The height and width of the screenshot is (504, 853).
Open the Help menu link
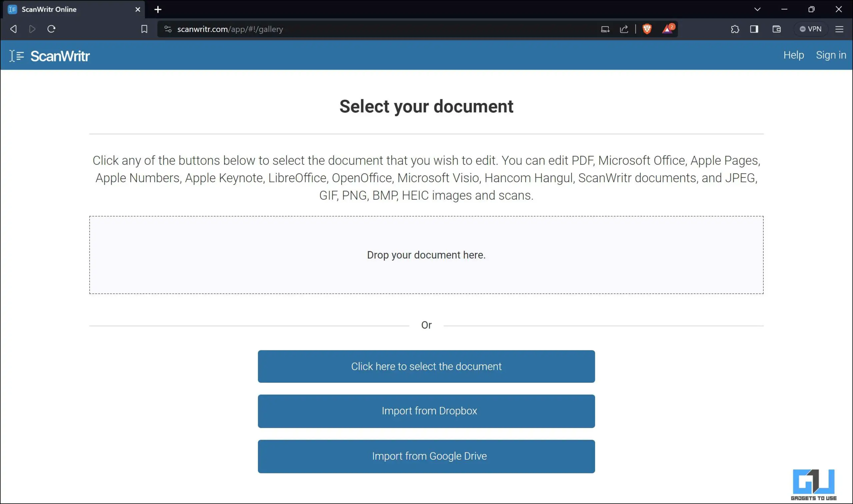point(794,55)
